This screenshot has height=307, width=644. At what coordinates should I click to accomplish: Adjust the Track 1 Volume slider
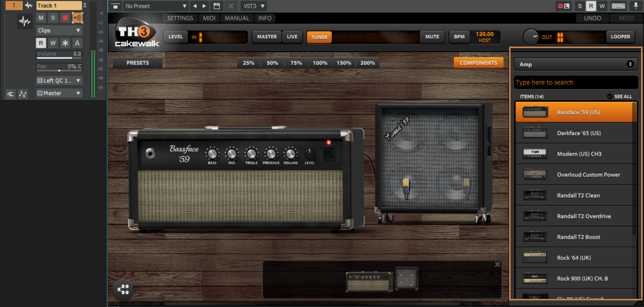click(x=59, y=54)
